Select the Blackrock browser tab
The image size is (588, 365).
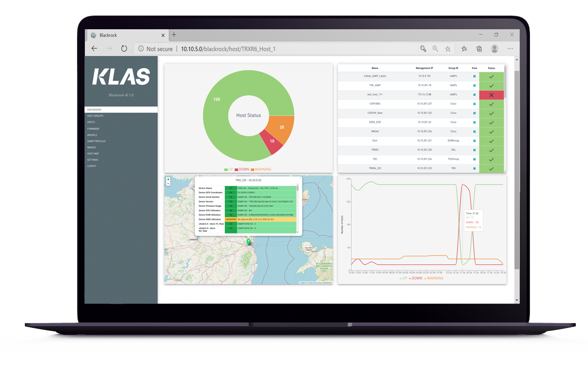pos(127,35)
